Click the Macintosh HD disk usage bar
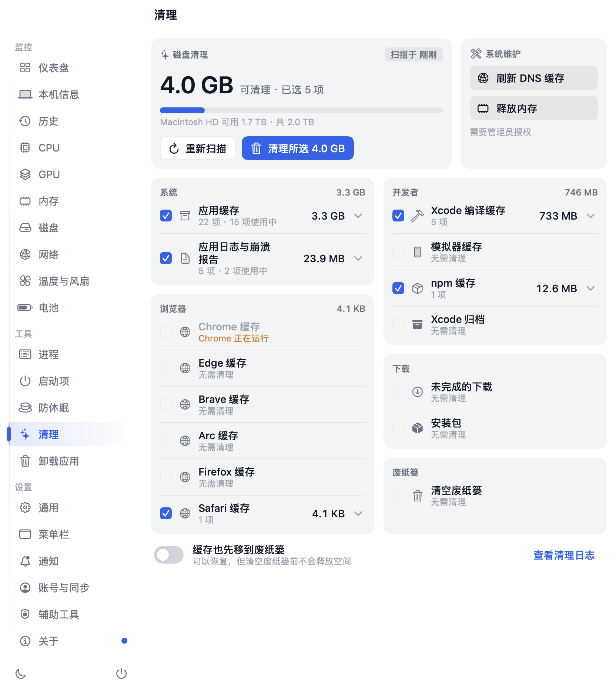Viewport: 616px width, 694px height. tap(301, 110)
